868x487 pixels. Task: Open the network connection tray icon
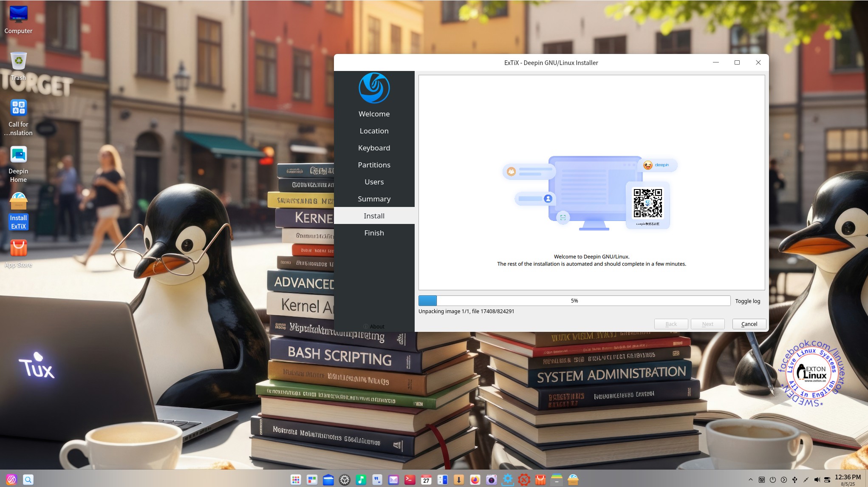pyautogui.click(x=806, y=480)
